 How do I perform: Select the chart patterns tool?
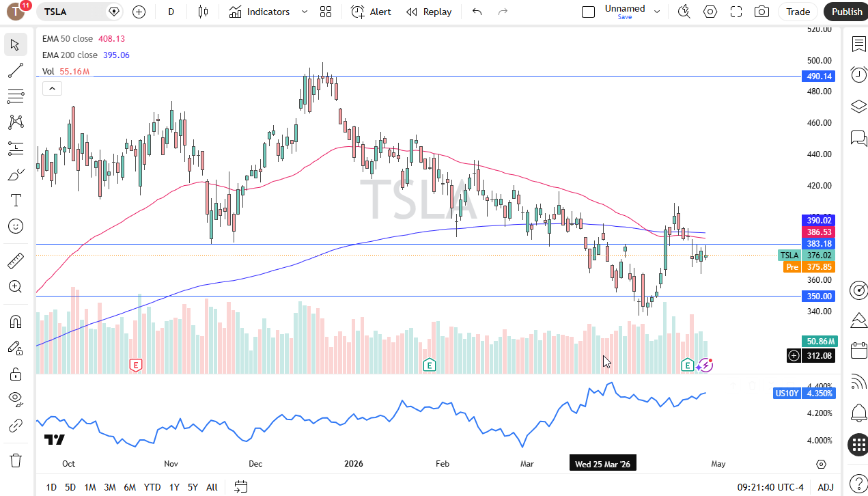(16, 122)
